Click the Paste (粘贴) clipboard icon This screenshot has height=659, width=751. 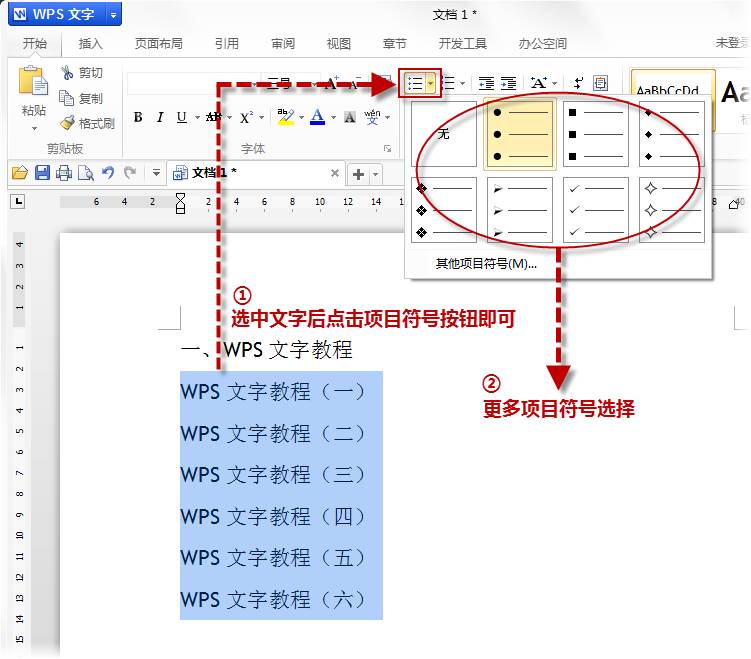pos(34,83)
